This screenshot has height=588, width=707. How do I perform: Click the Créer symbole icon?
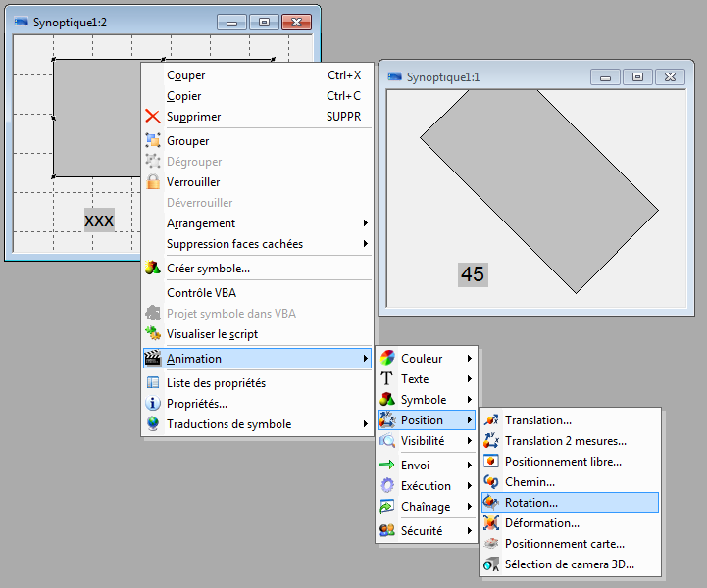tap(153, 269)
